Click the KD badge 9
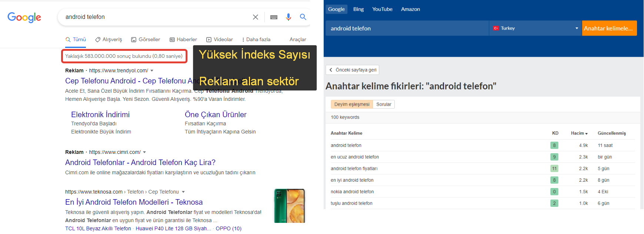 [554, 157]
